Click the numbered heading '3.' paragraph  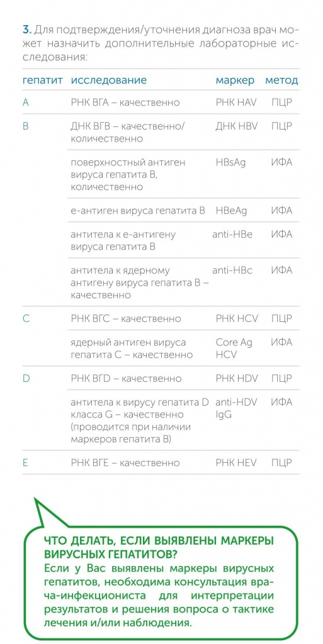161,43
